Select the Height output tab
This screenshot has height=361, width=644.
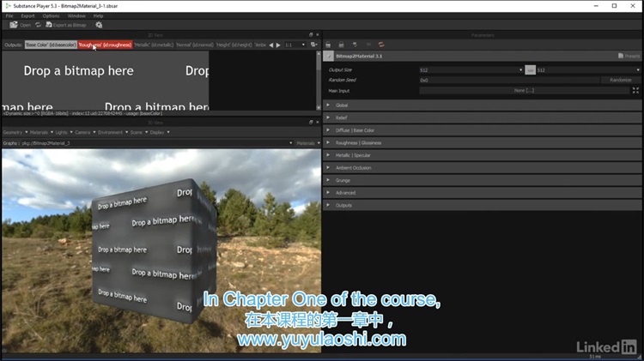click(234, 45)
